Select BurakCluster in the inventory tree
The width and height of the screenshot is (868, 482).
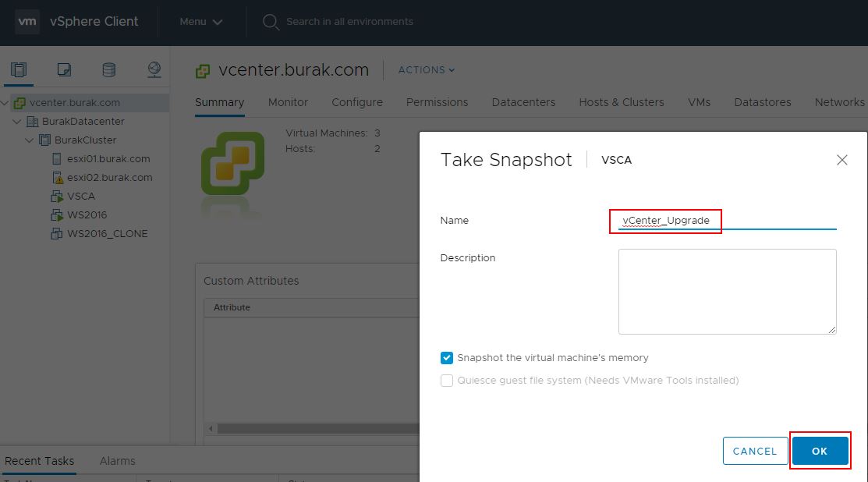(85, 140)
